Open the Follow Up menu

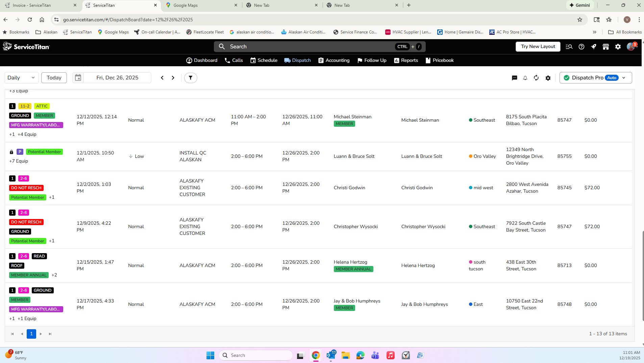coord(372,60)
